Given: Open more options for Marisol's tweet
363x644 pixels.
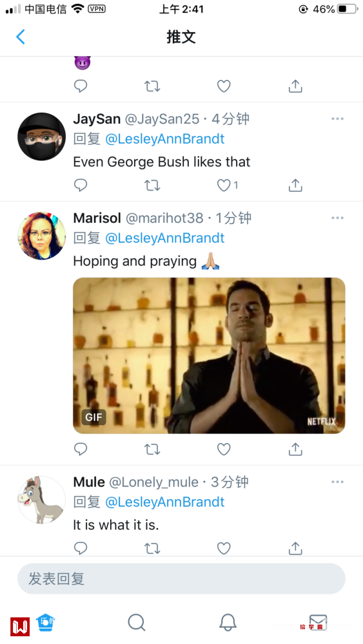Looking at the screenshot, I should click(x=337, y=218).
